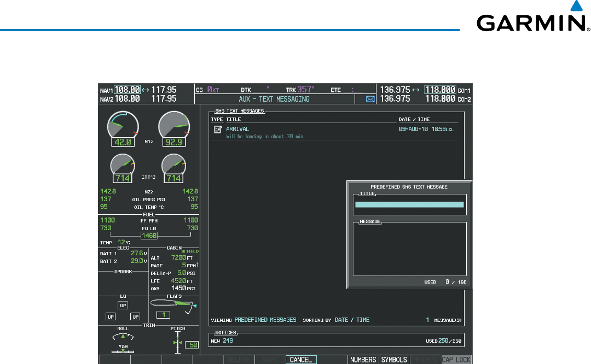Click the pitch trim indicator scale
Screen dimensions: 591x364
[x=178, y=342]
